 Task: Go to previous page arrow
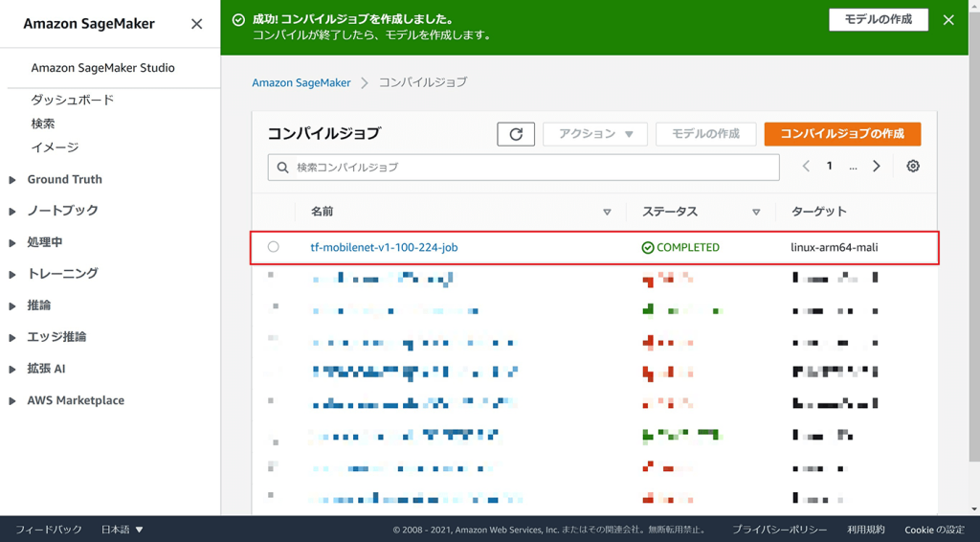pos(806,167)
